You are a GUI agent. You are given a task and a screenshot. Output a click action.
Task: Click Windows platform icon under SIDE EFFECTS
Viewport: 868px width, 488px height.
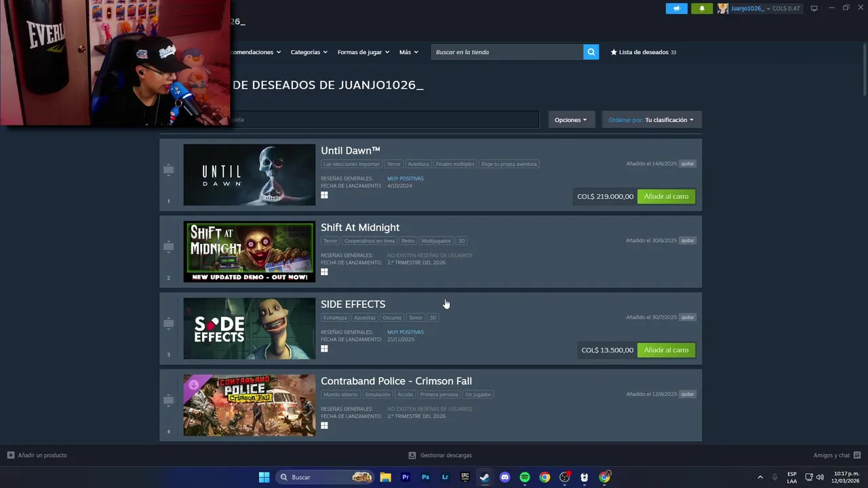click(324, 348)
